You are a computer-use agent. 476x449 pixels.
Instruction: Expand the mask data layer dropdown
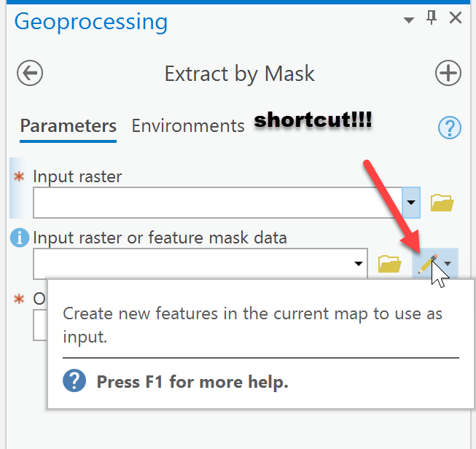click(359, 263)
